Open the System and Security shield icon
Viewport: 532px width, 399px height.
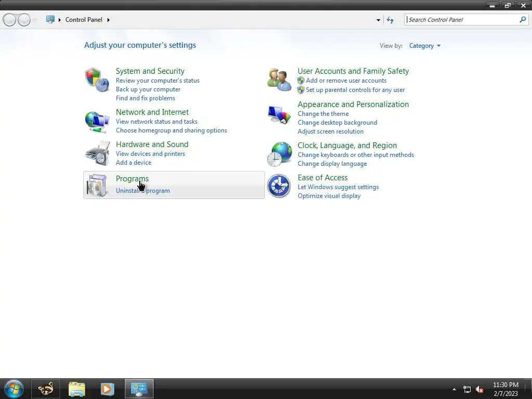click(97, 80)
